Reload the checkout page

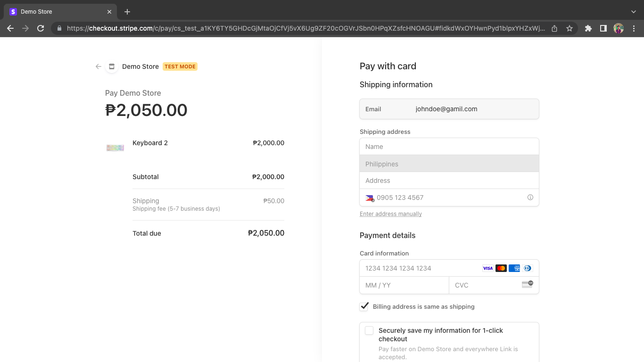[41, 28]
